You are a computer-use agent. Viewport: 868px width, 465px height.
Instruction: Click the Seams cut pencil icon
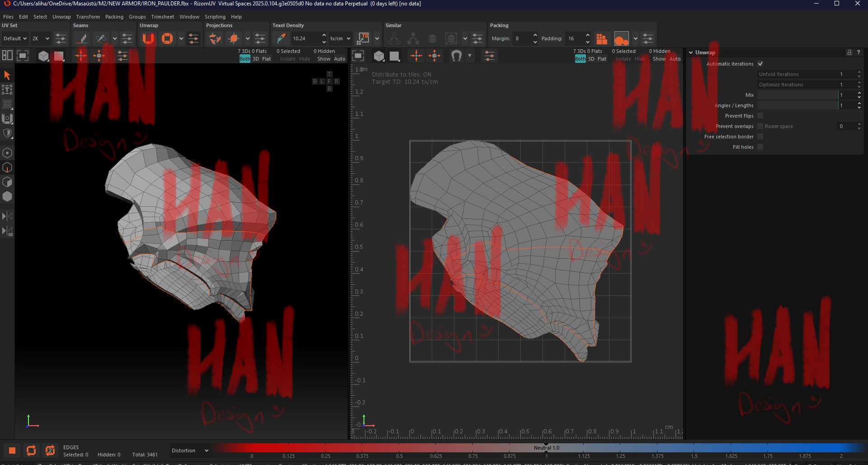pyautogui.click(x=82, y=38)
